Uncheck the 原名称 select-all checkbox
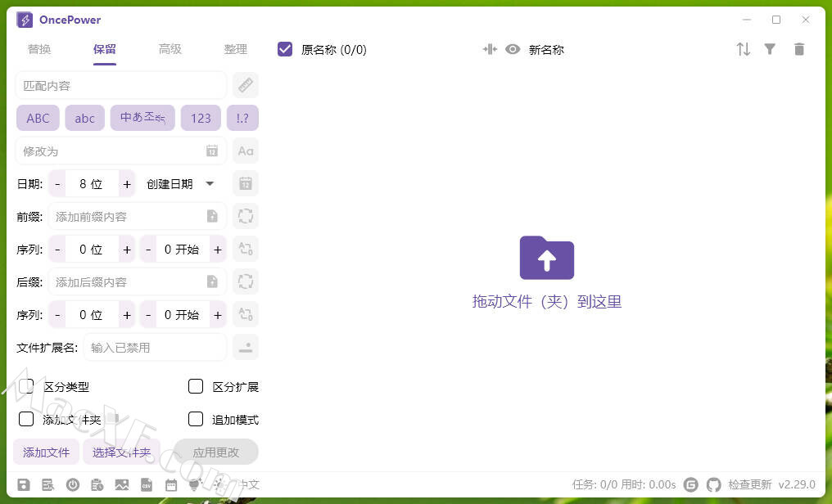The height and width of the screenshot is (504, 832). coord(285,49)
